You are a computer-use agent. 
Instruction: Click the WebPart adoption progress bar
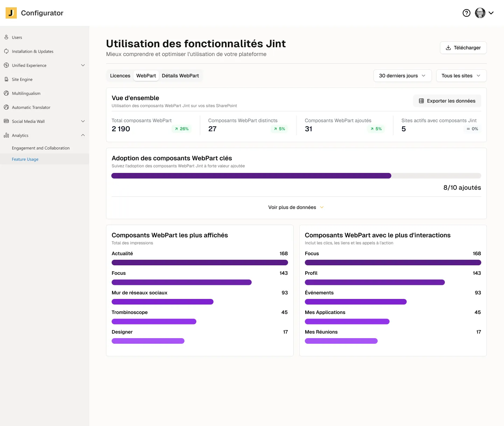(x=296, y=176)
